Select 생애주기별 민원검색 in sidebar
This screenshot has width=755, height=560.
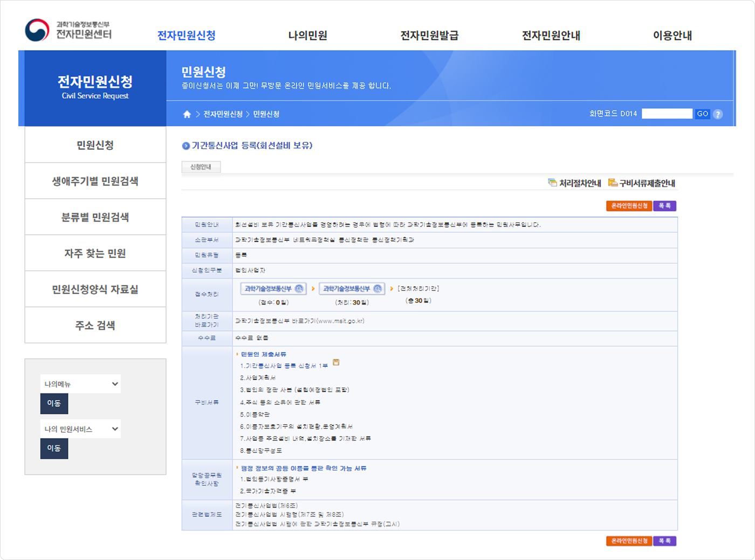click(95, 181)
